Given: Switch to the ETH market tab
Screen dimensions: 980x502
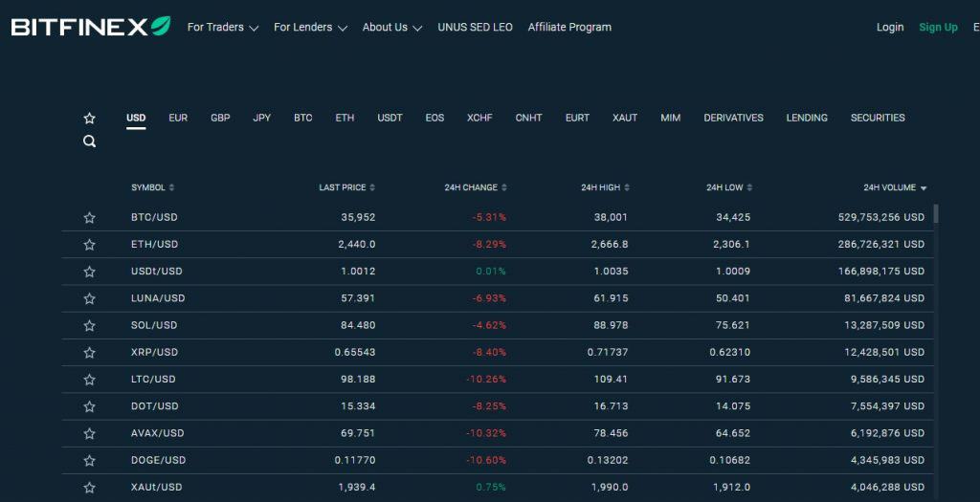Looking at the screenshot, I should [x=345, y=118].
